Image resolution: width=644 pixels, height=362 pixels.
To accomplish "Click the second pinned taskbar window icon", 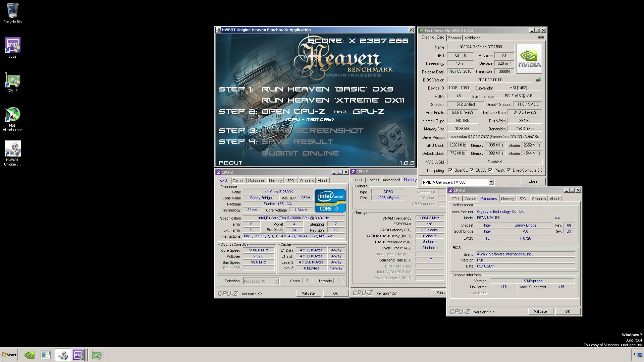I will 45,355.
